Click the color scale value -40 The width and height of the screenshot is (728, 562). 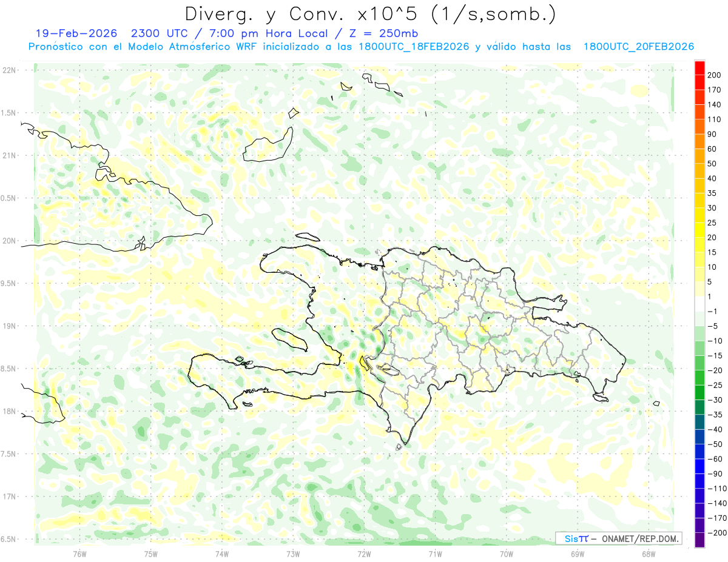coord(715,429)
